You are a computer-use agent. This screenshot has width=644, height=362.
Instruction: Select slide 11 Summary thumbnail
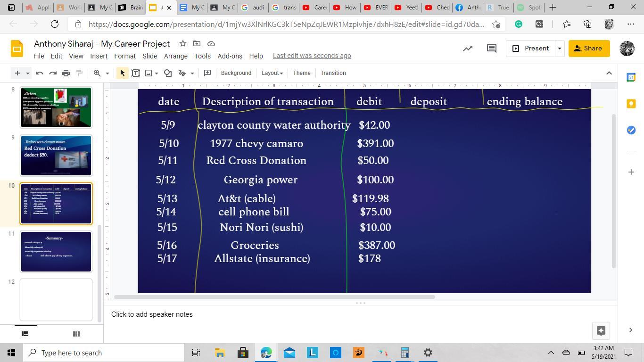coord(56,252)
